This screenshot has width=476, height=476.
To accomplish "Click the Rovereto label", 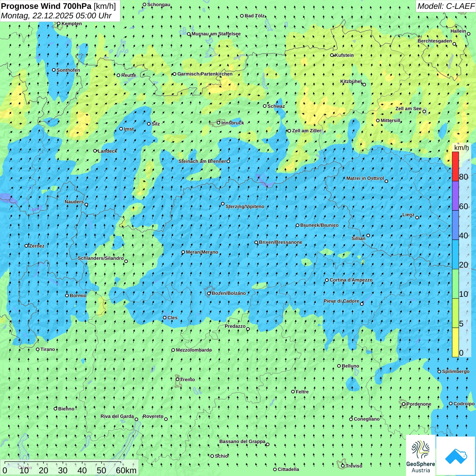I will click(153, 416).
